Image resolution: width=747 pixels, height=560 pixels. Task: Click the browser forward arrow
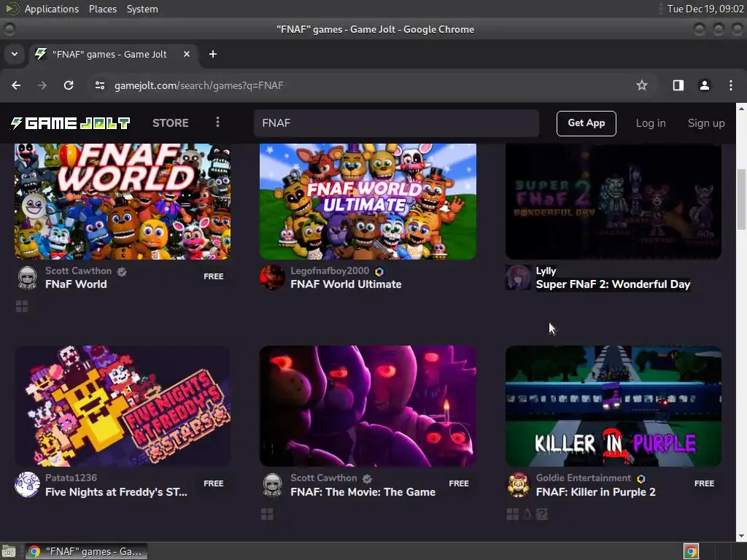coord(42,85)
